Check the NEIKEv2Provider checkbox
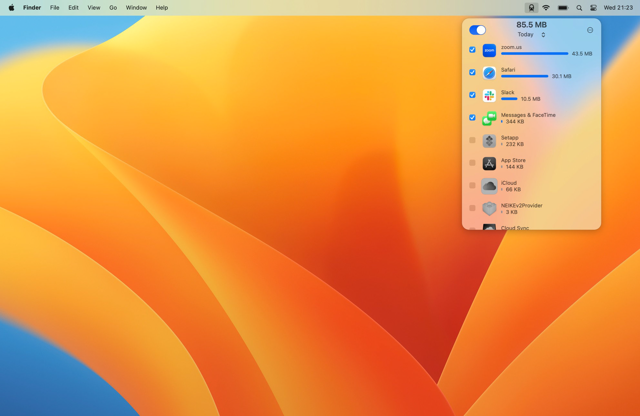Screen dimensions: 640x416 pos(472,208)
